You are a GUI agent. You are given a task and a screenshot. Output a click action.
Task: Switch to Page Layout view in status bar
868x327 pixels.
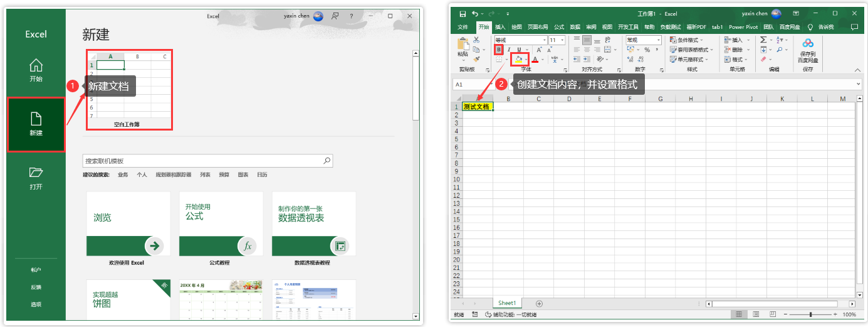[755, 314]
